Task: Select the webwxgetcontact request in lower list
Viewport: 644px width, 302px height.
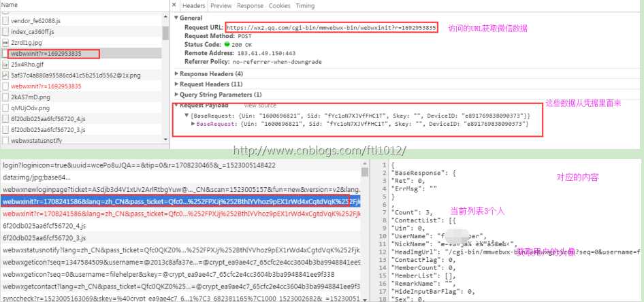Action: click(x=180, y=286)
